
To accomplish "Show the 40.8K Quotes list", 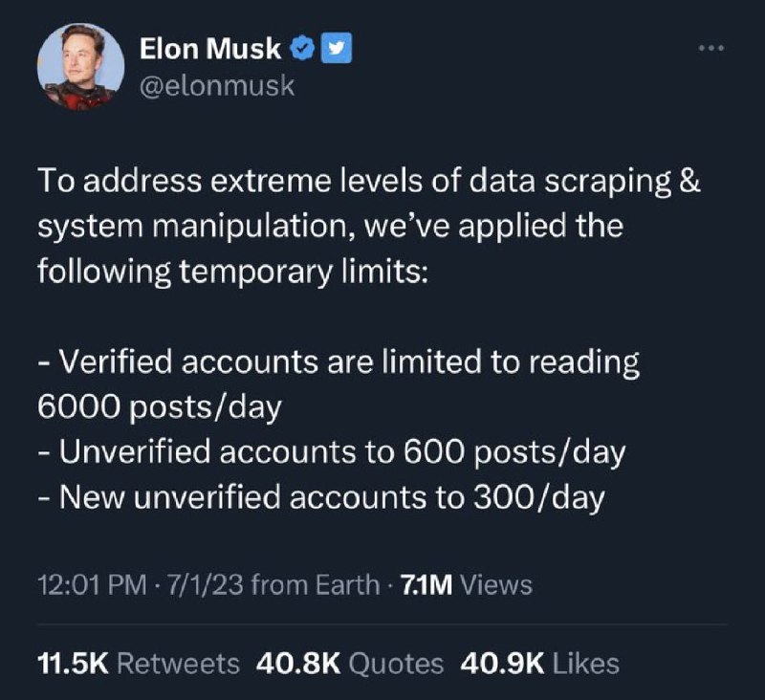I will (x=350, y=663).
